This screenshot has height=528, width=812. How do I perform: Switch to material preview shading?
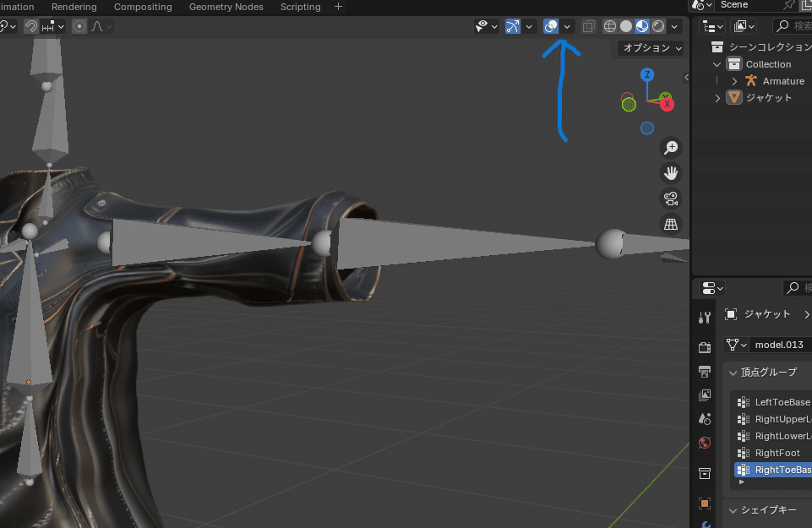pos(642,26)
